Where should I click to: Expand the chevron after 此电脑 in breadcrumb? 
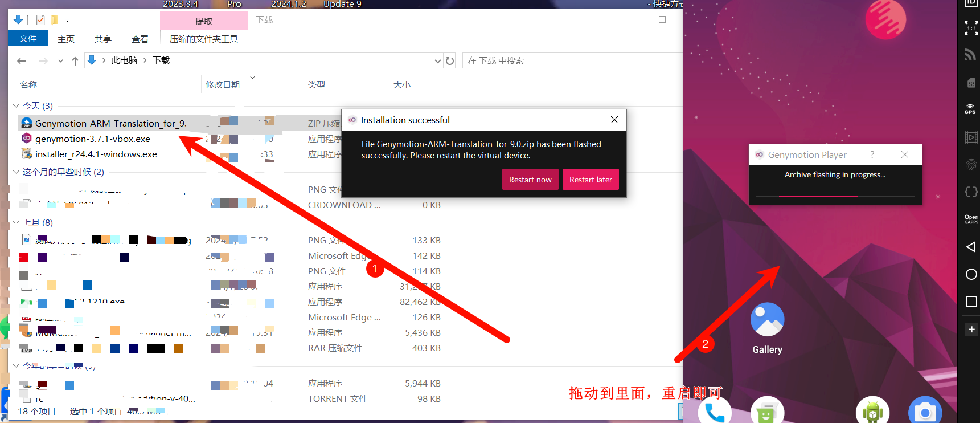tap(145, 60)
